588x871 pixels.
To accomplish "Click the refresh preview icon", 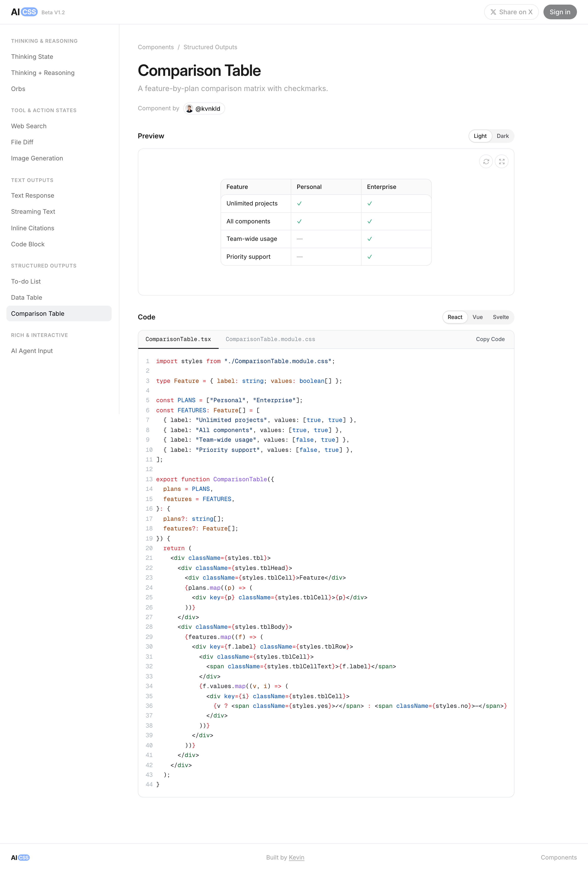I will tap(486, 162).
